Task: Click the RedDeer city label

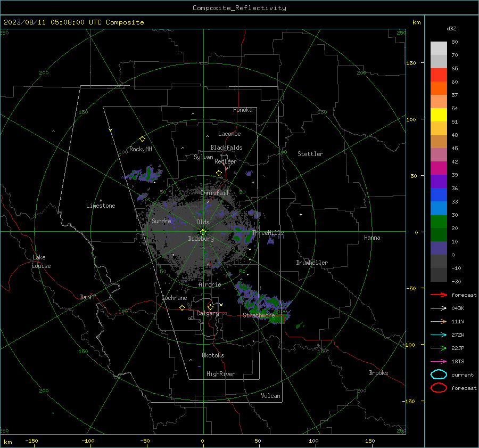Action: 226,161
